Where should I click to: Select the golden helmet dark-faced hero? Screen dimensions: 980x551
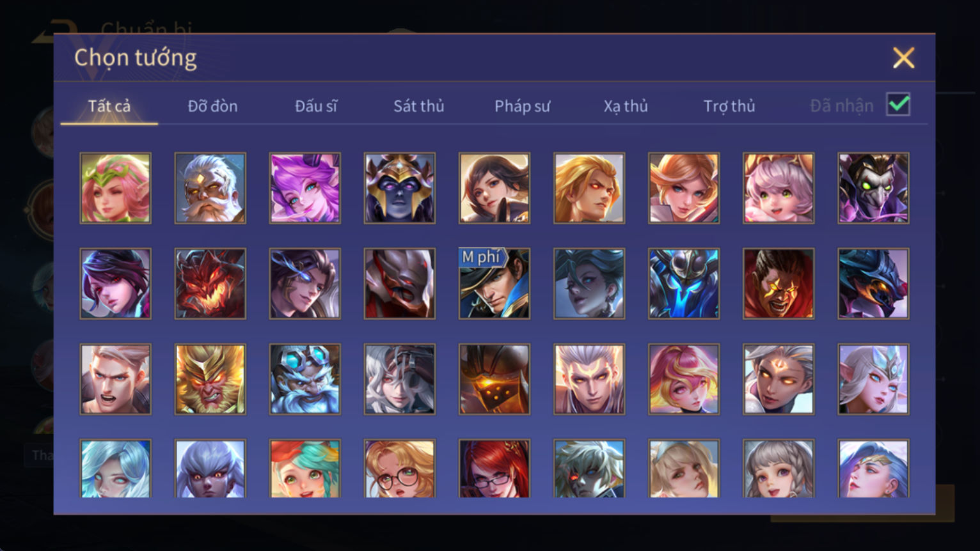pos(399,188)
